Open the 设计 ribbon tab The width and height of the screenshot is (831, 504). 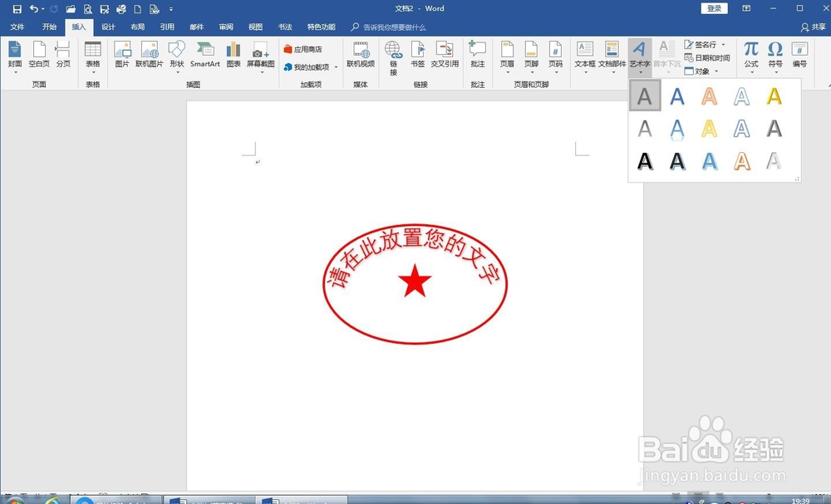click(x=108, y=27)
